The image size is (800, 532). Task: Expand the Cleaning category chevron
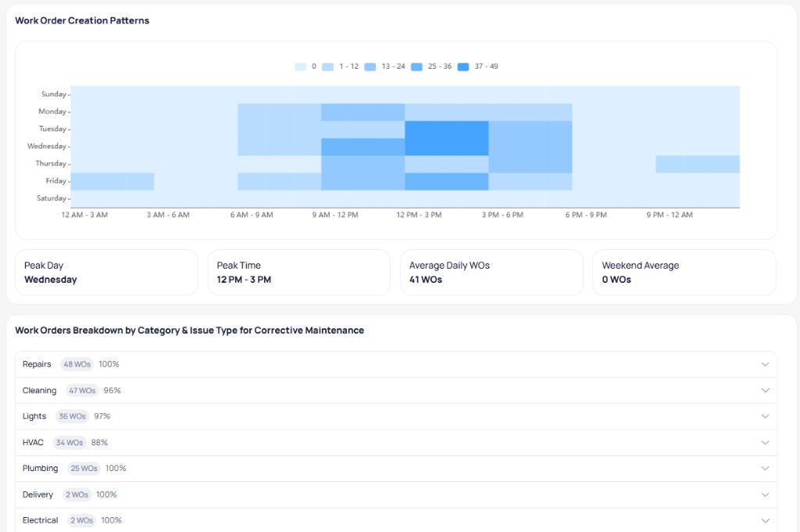click(x=765, y=390)
